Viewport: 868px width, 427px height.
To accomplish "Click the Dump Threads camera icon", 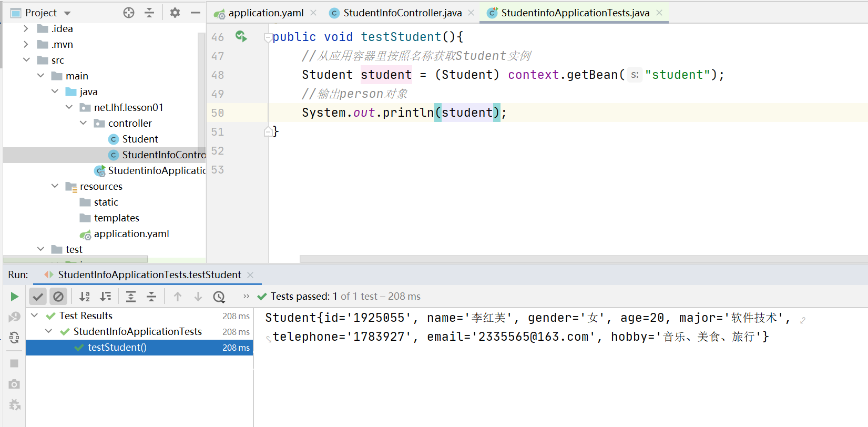I will point(15,384).
